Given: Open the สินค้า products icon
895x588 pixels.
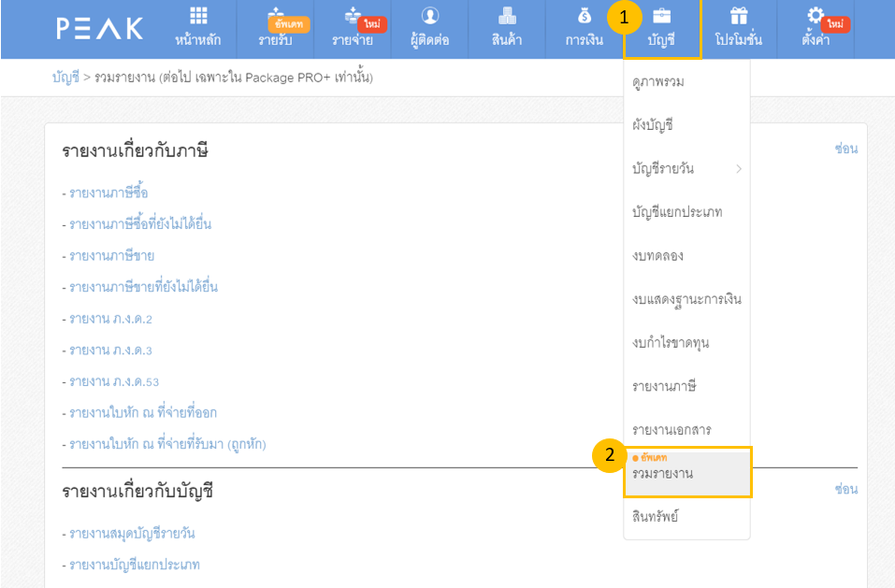Looking at the screenshot, I should [x=507, y=18].
